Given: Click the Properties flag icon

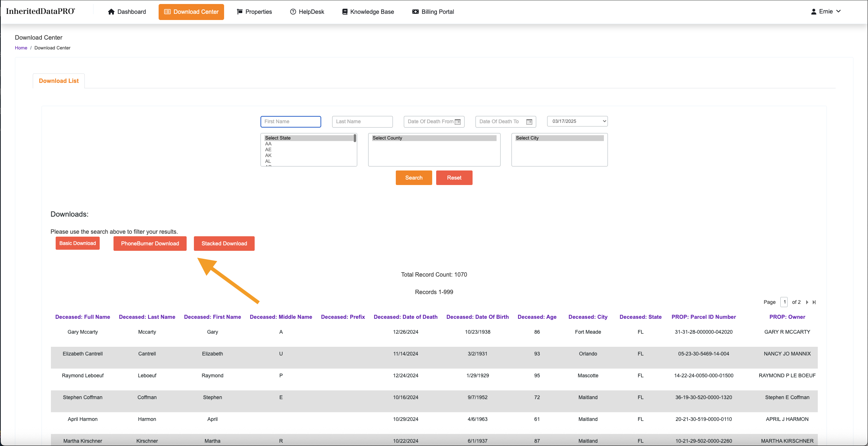Looking at the screenshot, I should coord(240,12).
